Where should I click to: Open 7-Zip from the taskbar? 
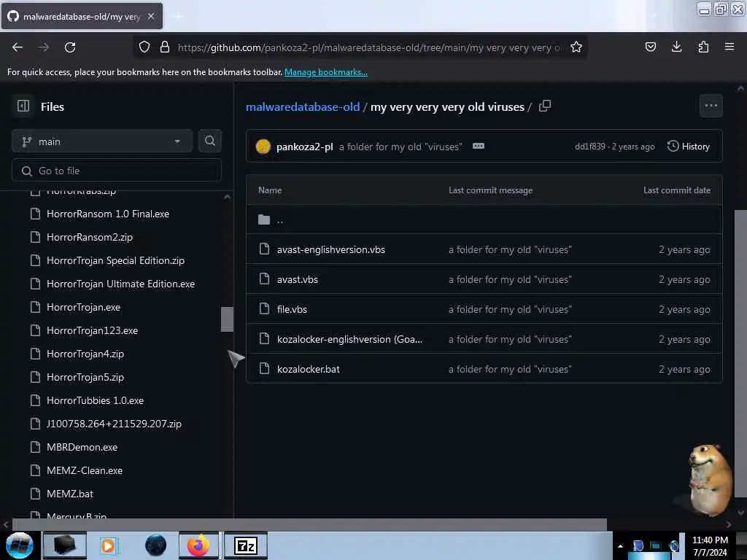tap(245, 545)
